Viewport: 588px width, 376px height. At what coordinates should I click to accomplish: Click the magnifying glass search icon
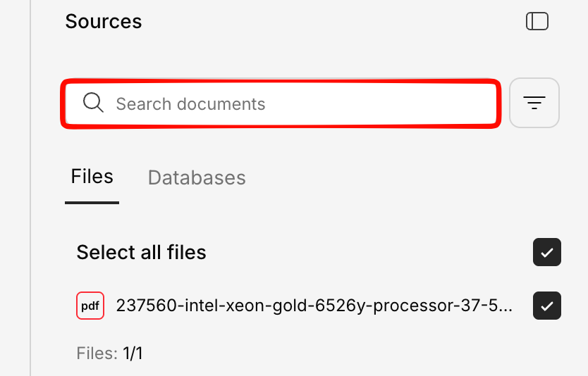93,104
